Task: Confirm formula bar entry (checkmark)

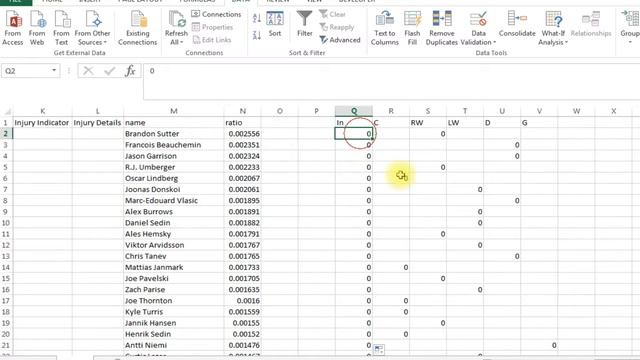Action: pyautogui.click(x=109, y=71)
